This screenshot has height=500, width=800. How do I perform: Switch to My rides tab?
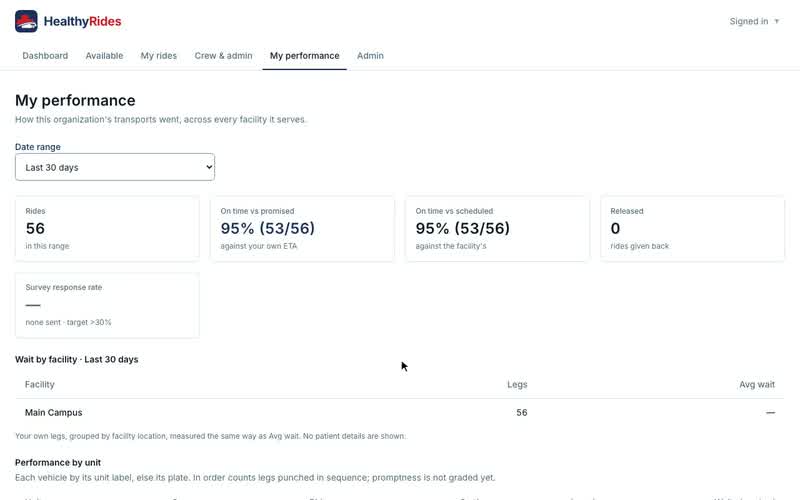click(159, 56)
